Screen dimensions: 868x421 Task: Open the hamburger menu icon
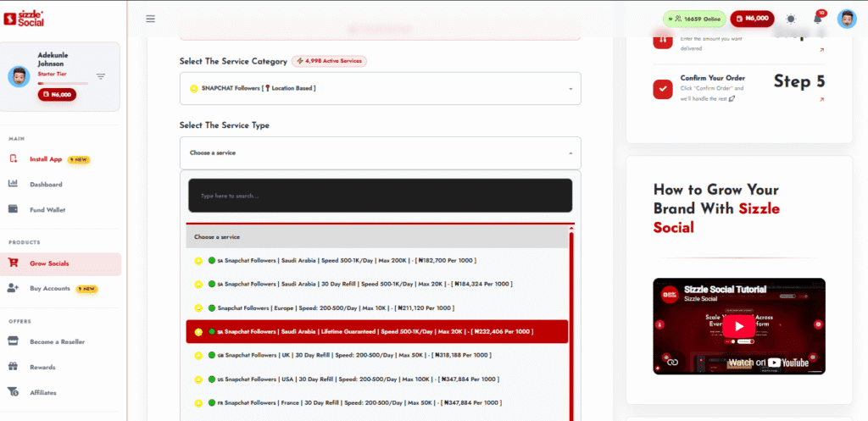tap(151, 19)
